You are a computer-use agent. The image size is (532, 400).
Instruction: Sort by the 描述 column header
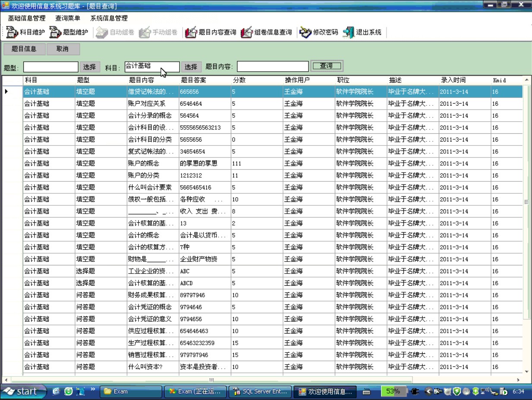tap(412, 80)
